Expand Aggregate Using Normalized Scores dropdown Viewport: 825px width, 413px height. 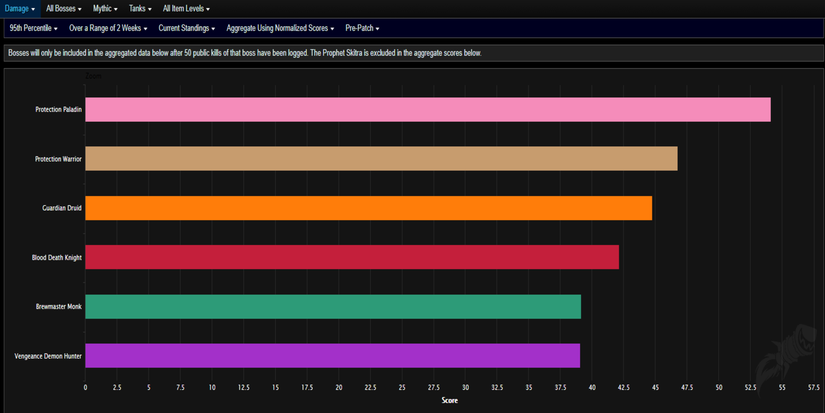tap(280, 28)
